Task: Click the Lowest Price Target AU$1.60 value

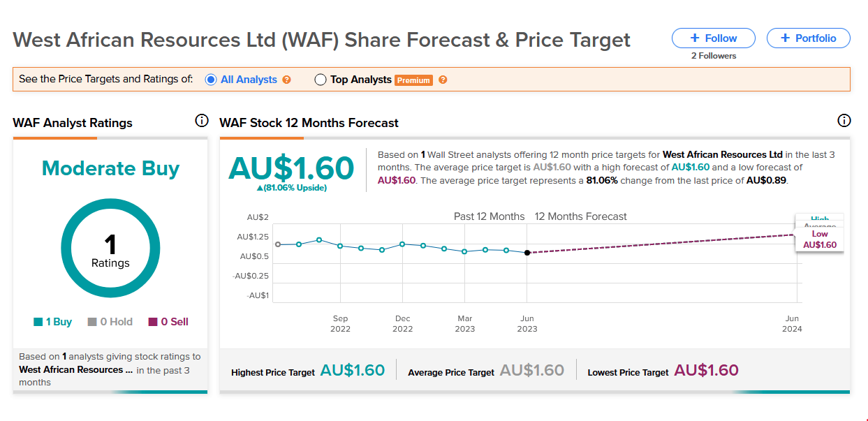Action: 706,371
